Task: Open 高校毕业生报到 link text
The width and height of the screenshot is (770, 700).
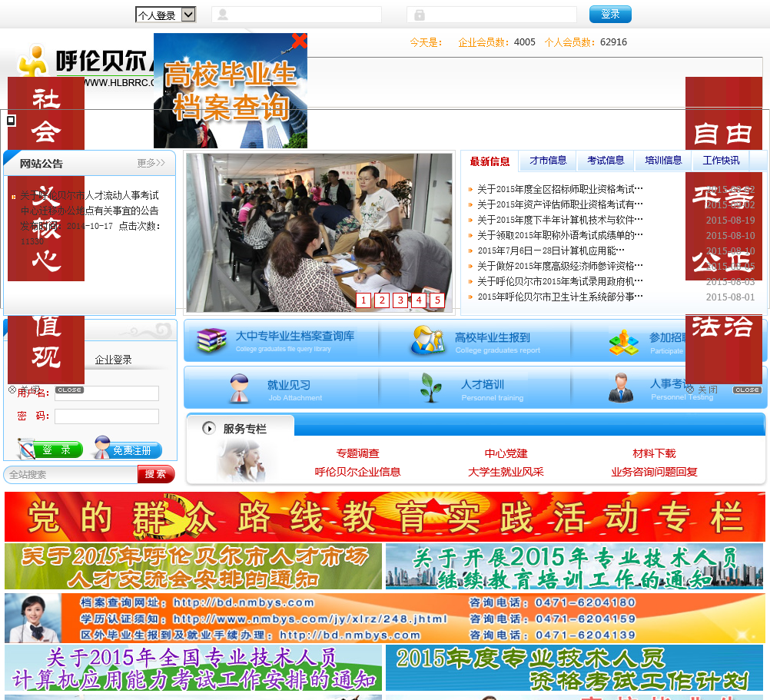Action: coord(492,337)
